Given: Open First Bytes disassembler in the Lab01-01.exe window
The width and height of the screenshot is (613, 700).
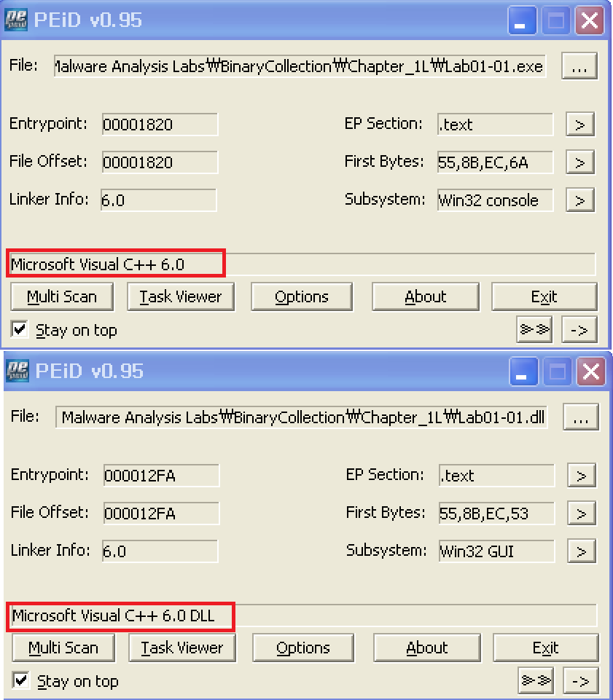Looking at the screenshot, I should (x=579, y=162).
